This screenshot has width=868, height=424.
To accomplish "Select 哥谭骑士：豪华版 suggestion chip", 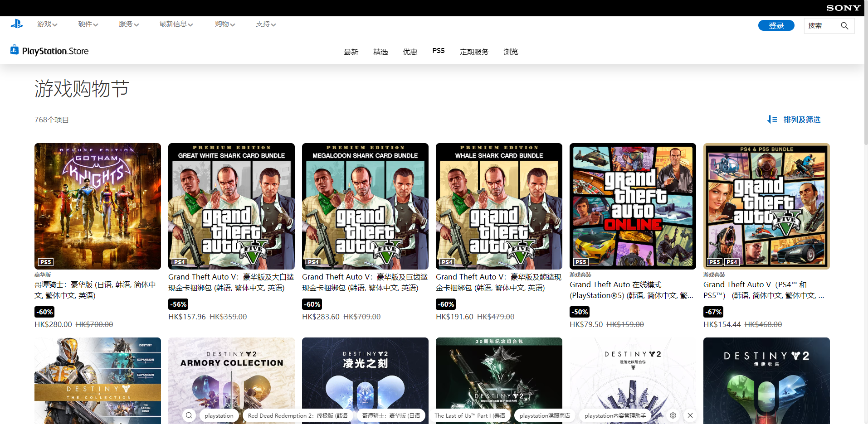I will 391,415.
